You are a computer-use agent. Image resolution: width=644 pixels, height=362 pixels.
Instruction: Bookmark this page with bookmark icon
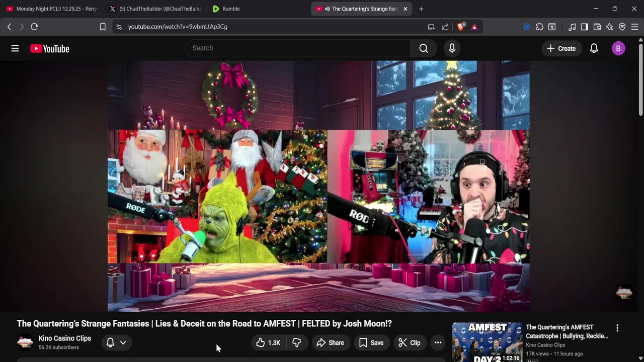(x=103, y=27)
